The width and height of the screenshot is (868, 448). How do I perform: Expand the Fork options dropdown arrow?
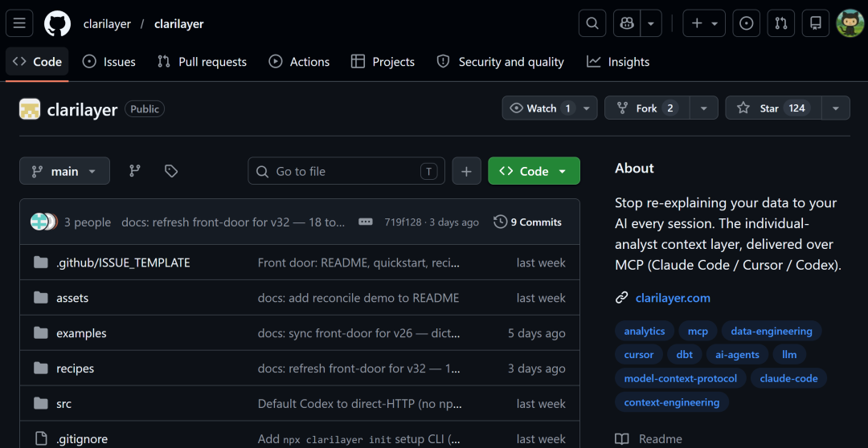coord(703,108)
